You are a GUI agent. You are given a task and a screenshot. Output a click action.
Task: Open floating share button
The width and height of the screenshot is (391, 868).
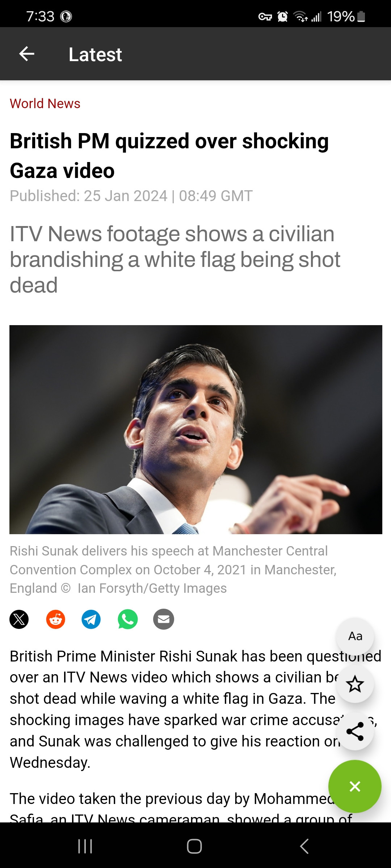355,731
